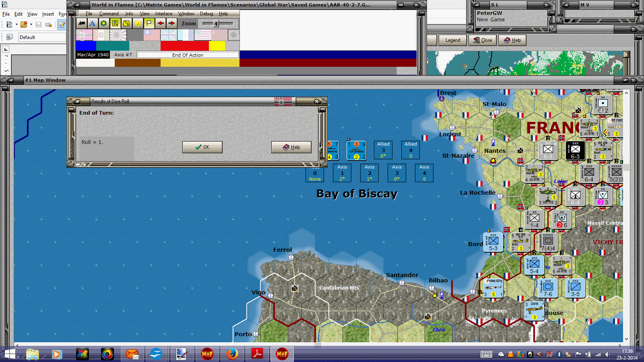Viewport: 644px width, 362px height.
Task: Open the Debug menu
Action: tap(206, 14)
